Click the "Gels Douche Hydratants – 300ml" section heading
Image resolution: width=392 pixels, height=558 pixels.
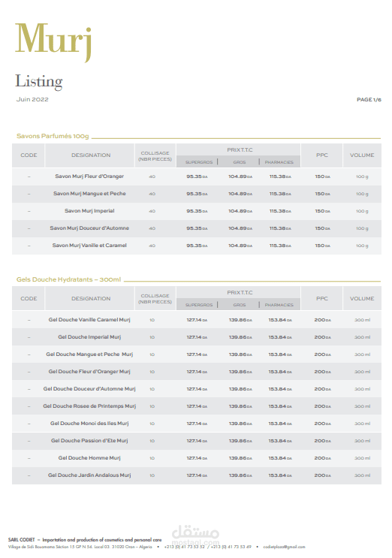point(68,279)
